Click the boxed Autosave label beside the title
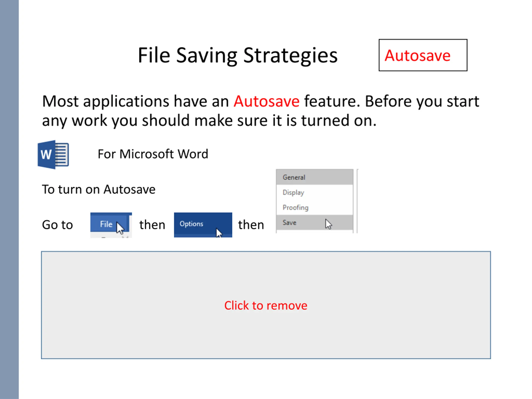 click(422, 55)
